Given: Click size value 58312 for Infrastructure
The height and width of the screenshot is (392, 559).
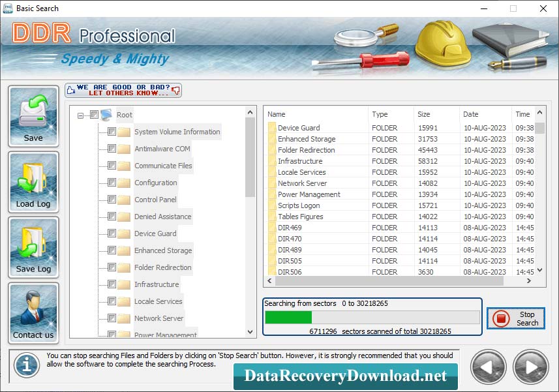Looking at the screenshot, I should 428,161.
